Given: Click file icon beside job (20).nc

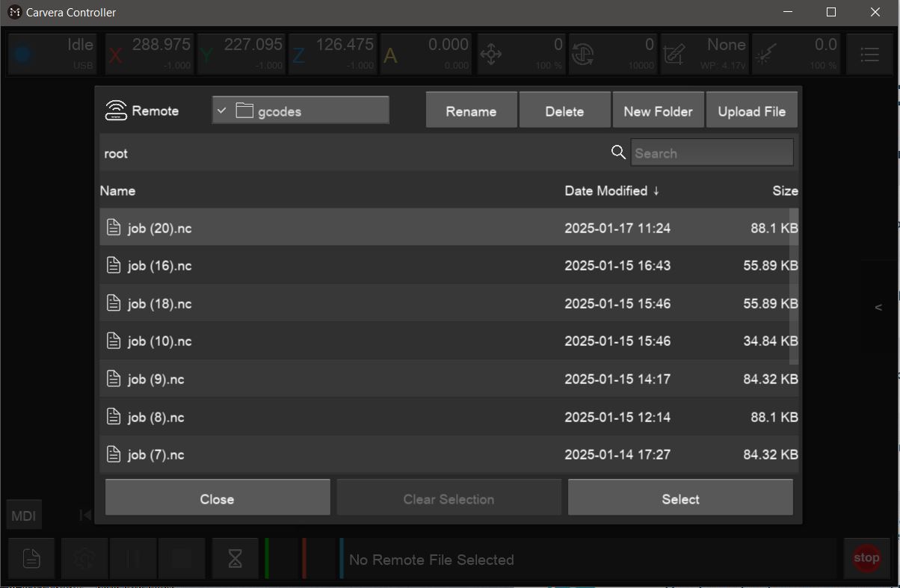Looking at the screenshot, I should 114,227.
